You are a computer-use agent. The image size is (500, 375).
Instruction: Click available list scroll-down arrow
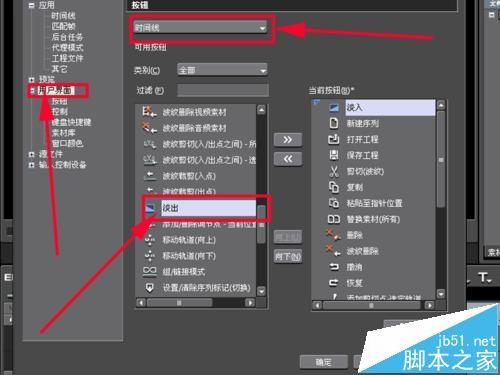(x=261, y=291)
